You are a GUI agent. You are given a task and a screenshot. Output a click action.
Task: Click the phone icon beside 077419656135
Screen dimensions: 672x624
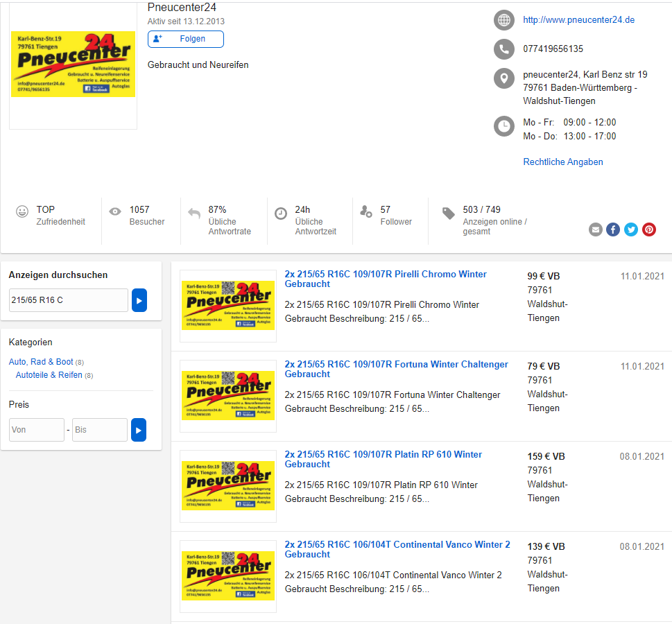pos(504,49)
